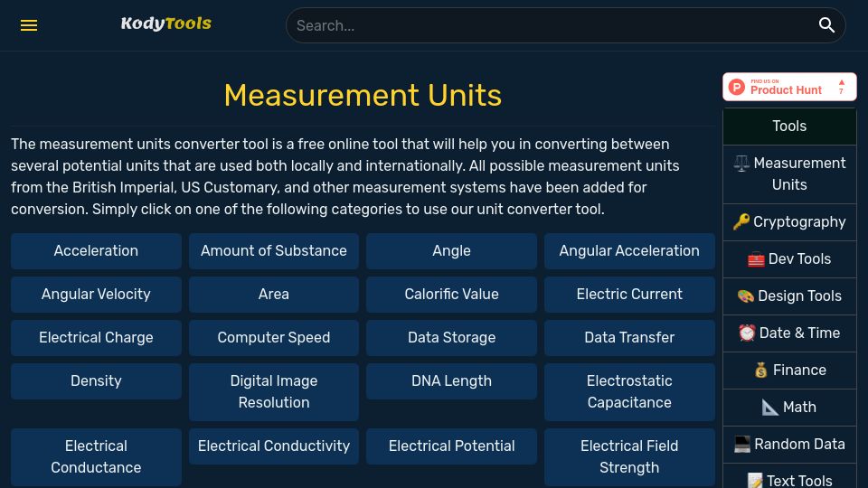
Task: Open the Product Hunt badge
Action: [x=789, y=87]
